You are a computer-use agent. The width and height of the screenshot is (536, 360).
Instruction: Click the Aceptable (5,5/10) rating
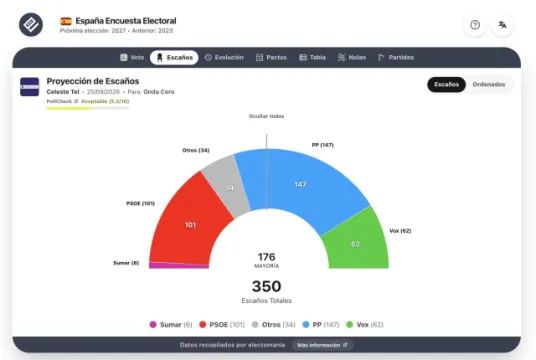(105, 101)
